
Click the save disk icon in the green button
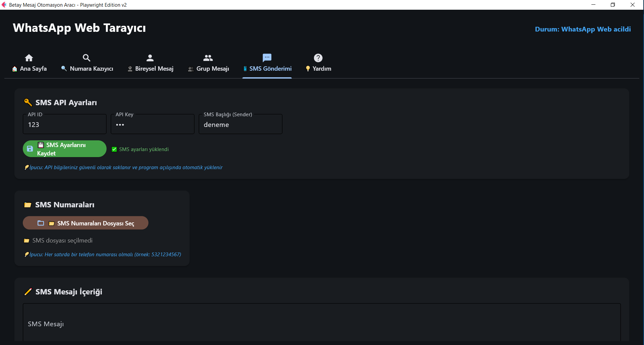coord(30,149)
